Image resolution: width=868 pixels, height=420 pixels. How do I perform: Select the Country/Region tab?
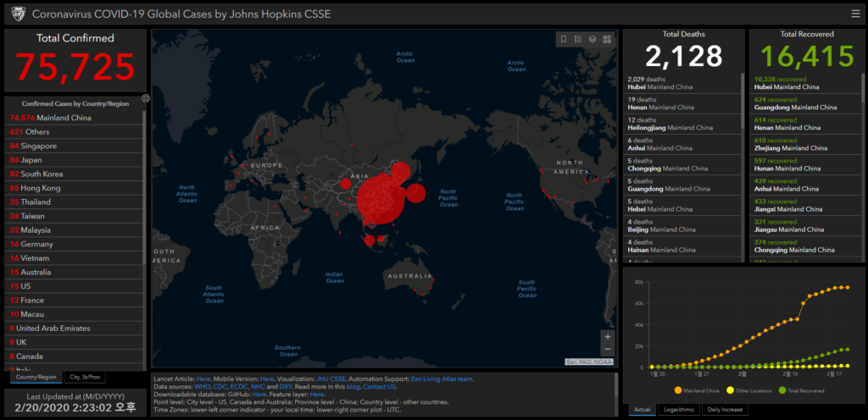36,377
